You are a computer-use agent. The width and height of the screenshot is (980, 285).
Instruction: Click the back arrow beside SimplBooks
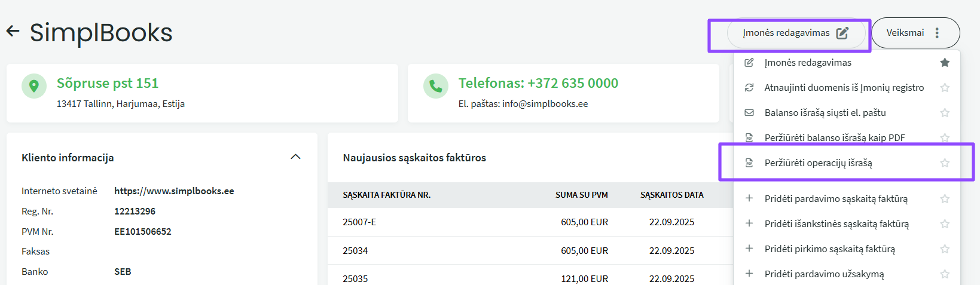pyautogui.click(x=13, y=31)
